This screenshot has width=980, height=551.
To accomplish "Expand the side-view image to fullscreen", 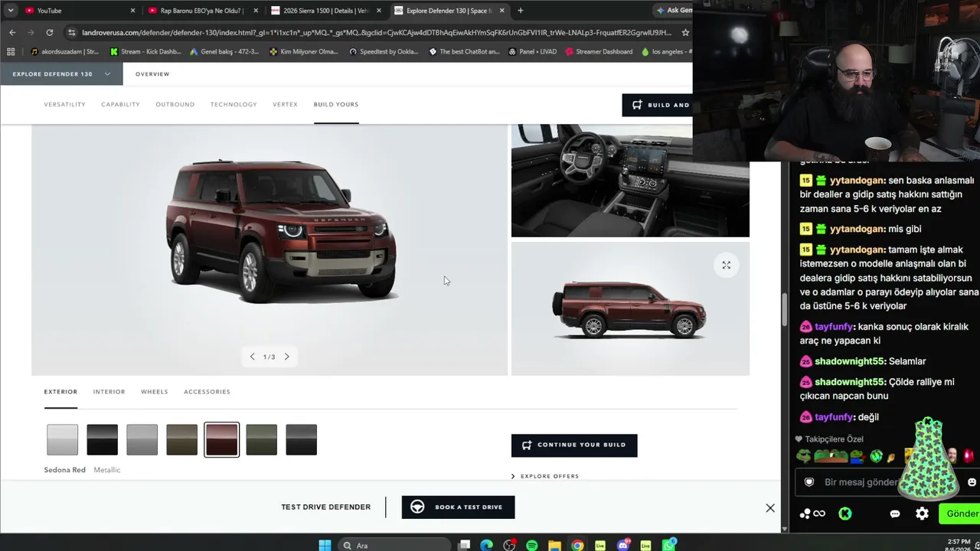I will (x=727, y=265).
